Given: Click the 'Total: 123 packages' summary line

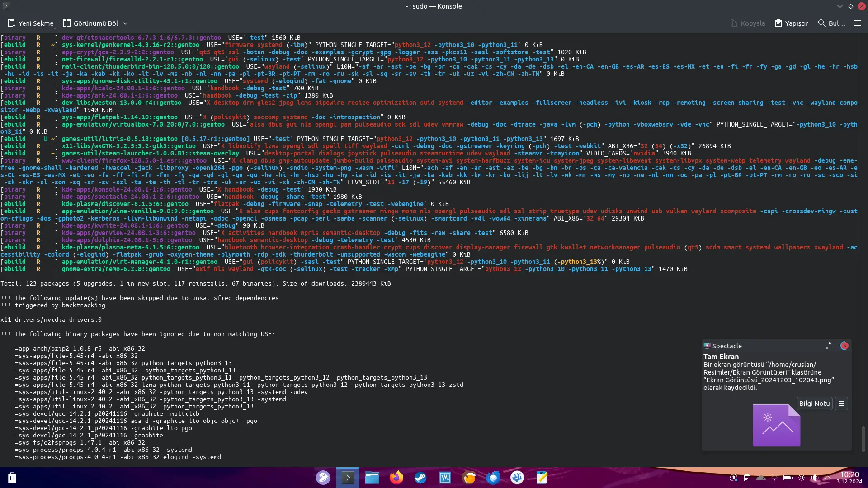Looking at the screenshot, I should 196,283.
